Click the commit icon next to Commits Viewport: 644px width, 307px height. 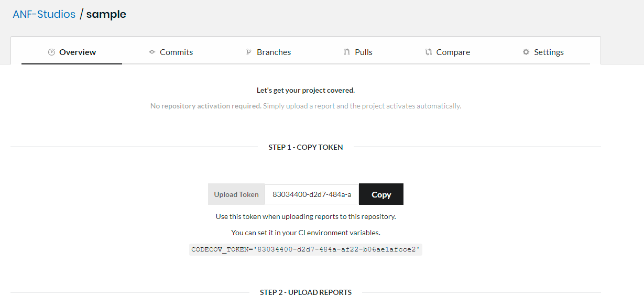pos(151,52)
